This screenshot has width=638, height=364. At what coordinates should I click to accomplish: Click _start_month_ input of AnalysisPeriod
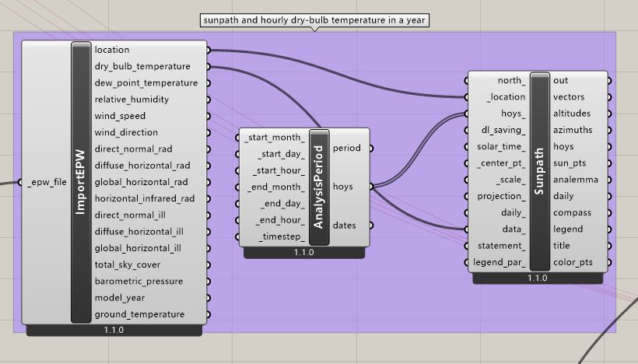click(x=275, y=138)
